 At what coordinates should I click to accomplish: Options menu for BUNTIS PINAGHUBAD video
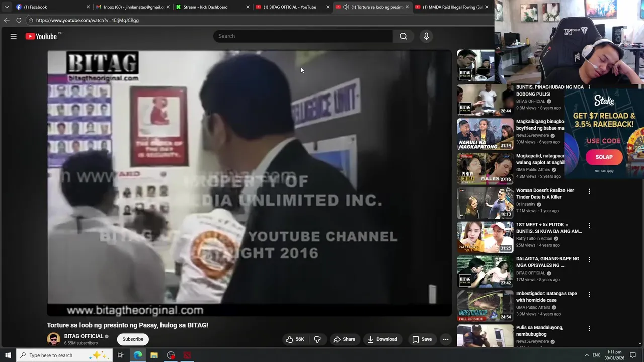pos(589,88)
